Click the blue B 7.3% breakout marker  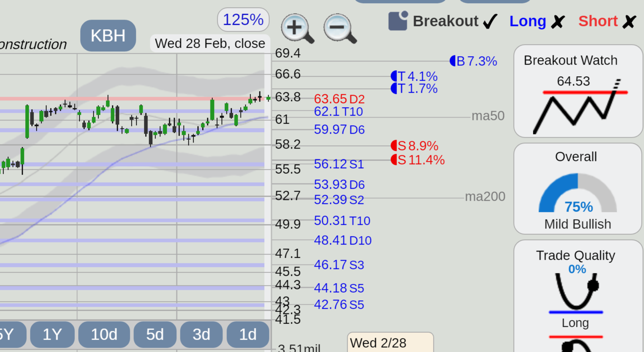[x=473, y=61]
